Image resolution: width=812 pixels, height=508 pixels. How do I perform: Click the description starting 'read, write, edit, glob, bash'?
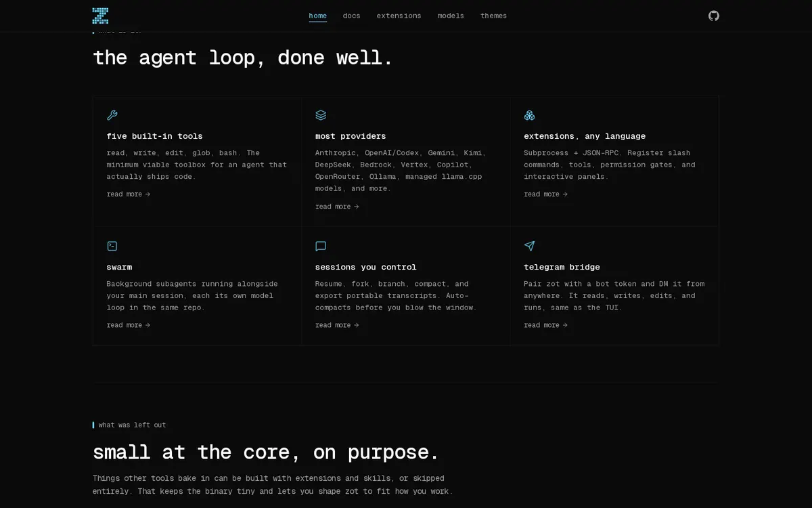pos(197,165)
